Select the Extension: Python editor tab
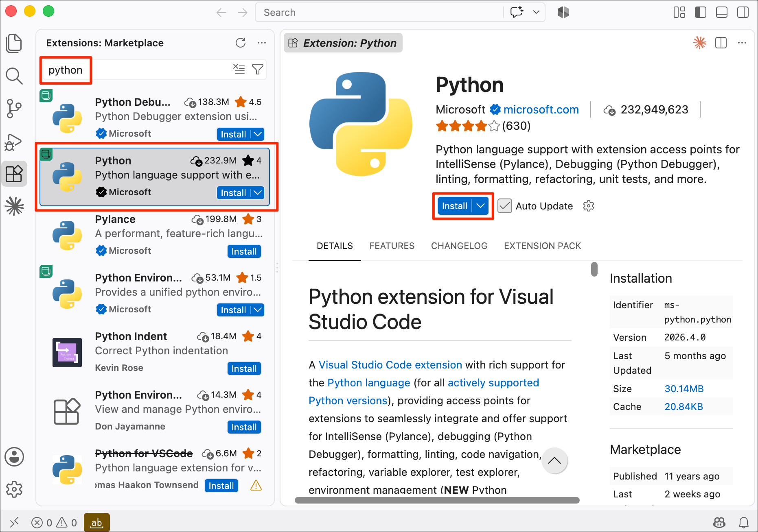This screenshot has height=532, width=758. 343,43
